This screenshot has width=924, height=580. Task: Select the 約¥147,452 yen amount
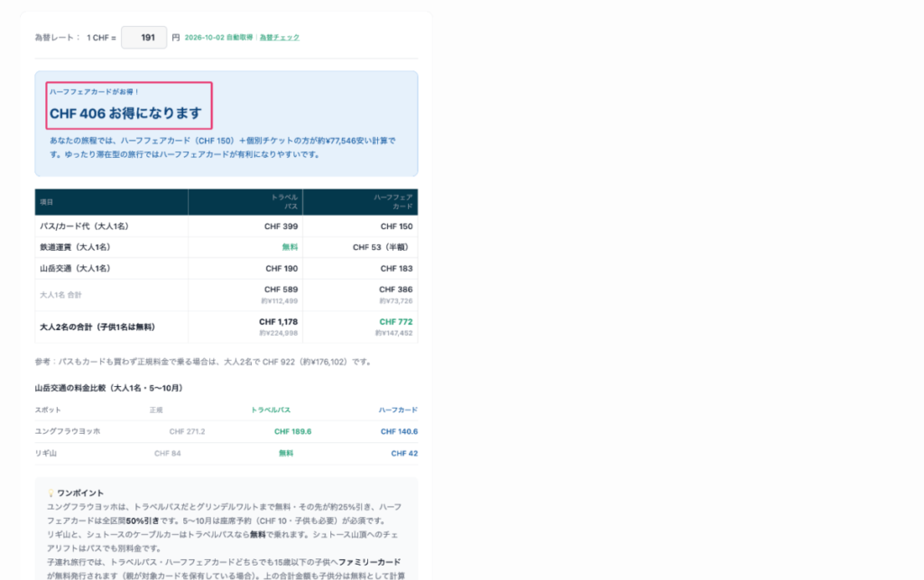click(394, 333)
